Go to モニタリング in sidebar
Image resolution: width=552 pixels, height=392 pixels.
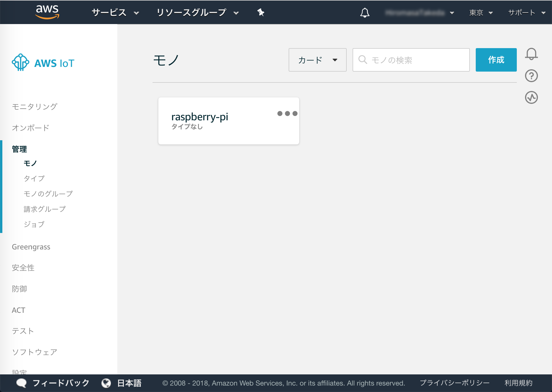click(35, 107)
